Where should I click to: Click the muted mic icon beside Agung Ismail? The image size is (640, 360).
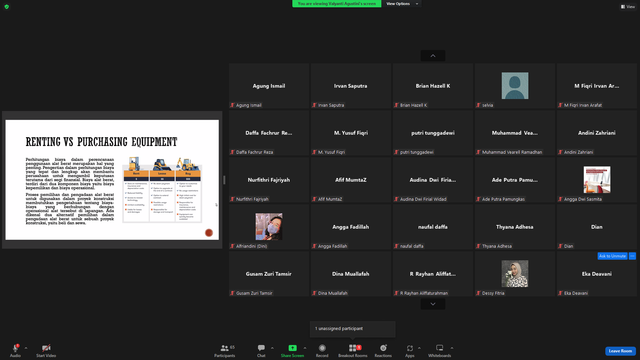233,105
